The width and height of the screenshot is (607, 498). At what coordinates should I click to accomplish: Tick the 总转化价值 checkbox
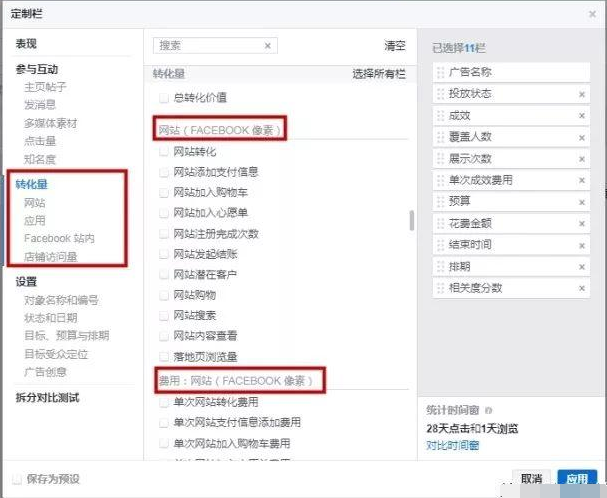pyautogui.click(x=165, y=97)
